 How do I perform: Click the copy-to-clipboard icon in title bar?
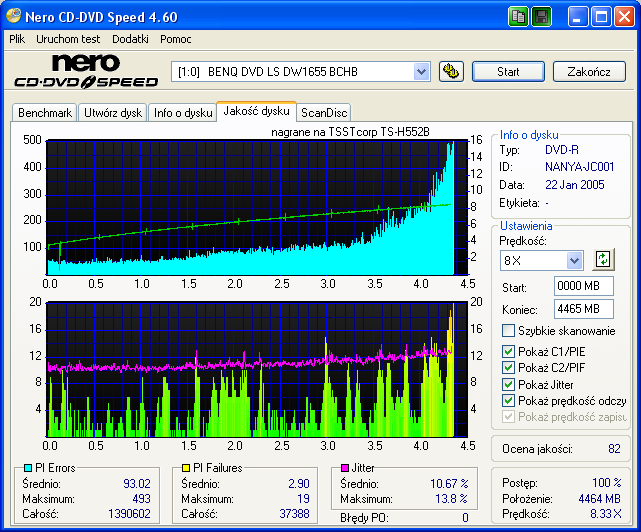(x=518, y=17)
